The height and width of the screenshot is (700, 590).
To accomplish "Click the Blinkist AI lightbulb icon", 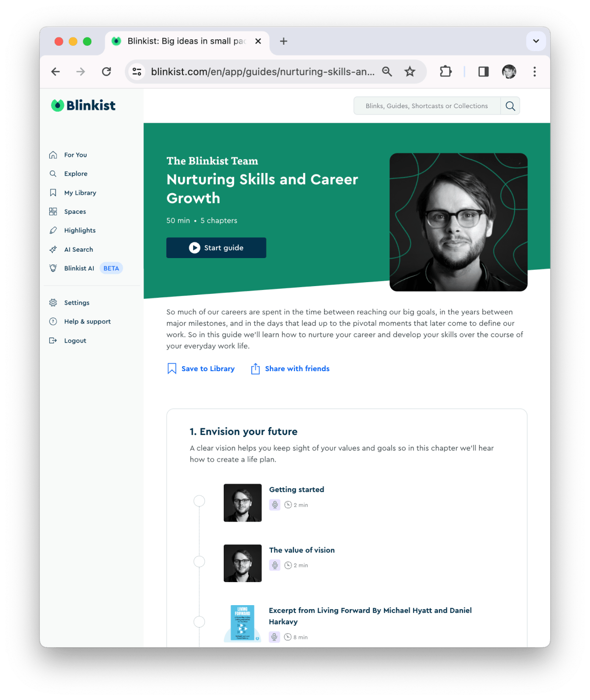I will (x=53, y=268).
